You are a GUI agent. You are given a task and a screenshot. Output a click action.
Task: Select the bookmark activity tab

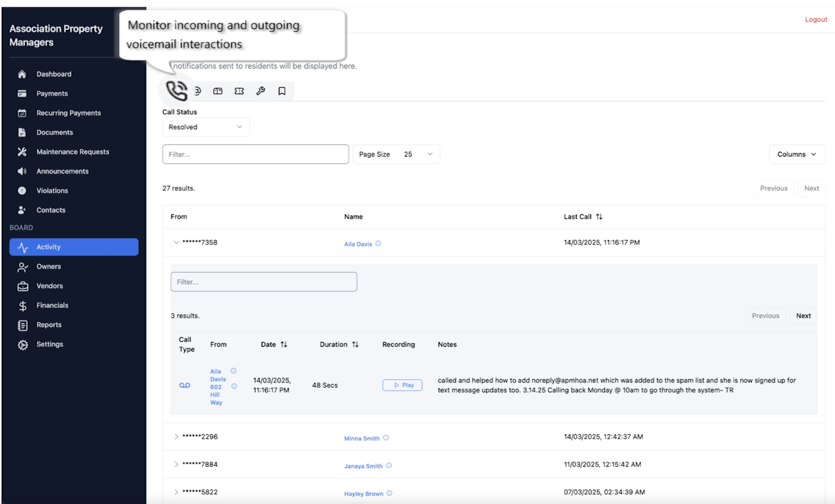[282, 91]
